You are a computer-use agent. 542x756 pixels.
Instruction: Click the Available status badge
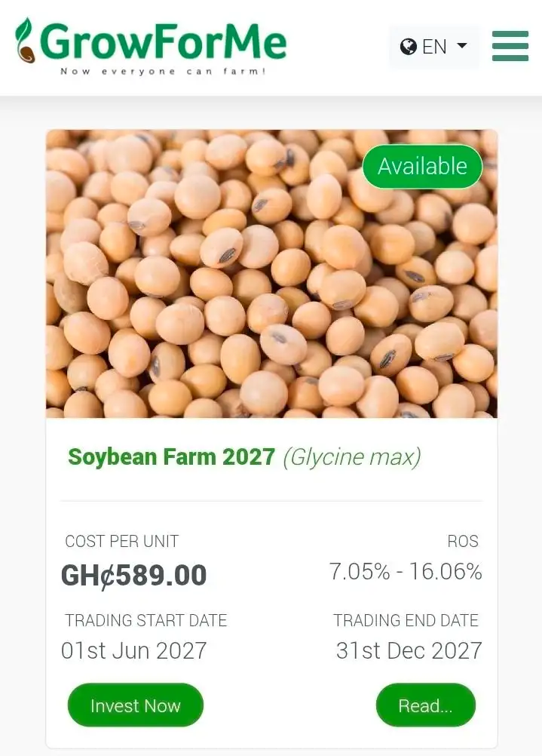click(x=422, y=166)
